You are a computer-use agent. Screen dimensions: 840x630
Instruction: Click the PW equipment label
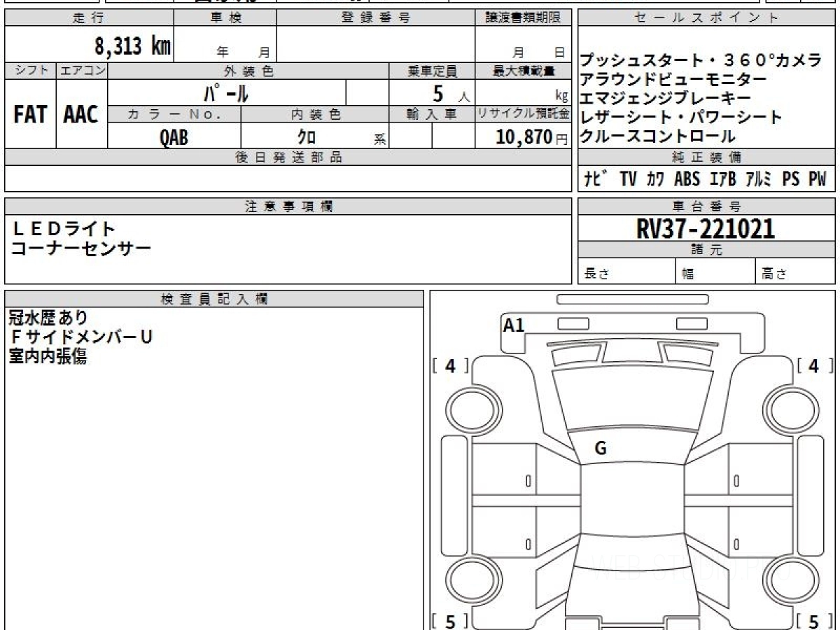coord(817,179)
